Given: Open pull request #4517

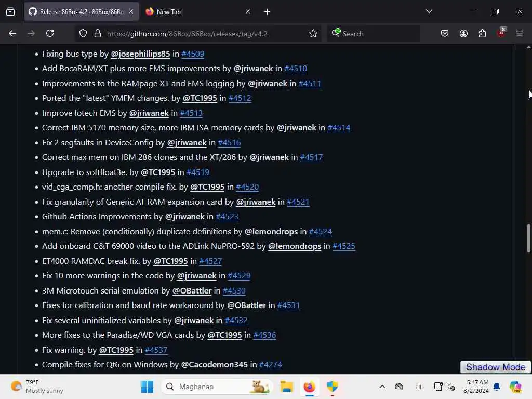Looking at the screenshot, I should point(312,157).
